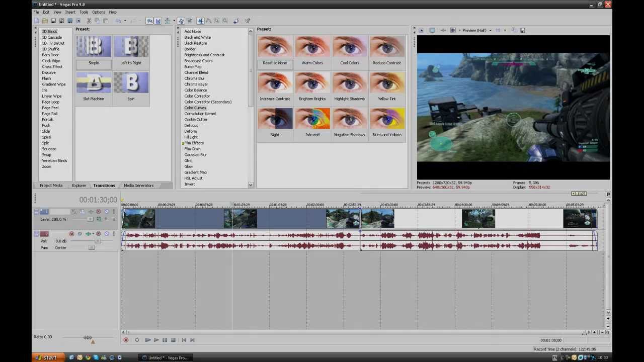Open video track 1 track FX icon
The height and width of the screenshot is (362, 644).
click(91, 212)
